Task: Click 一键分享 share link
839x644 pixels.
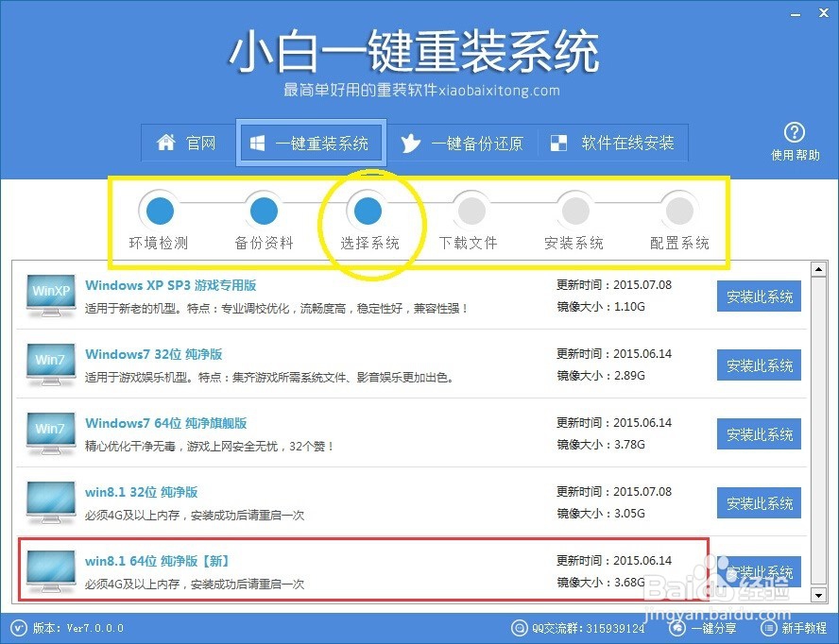Action: click(713, 629)
